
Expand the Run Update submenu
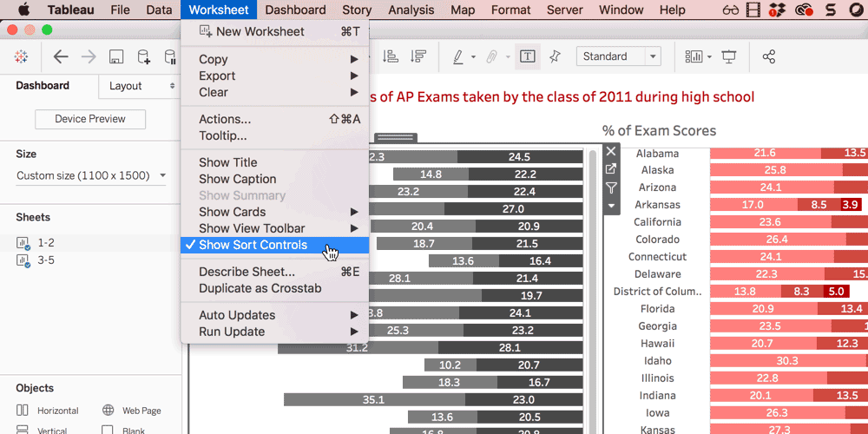(x=274, y=332)
